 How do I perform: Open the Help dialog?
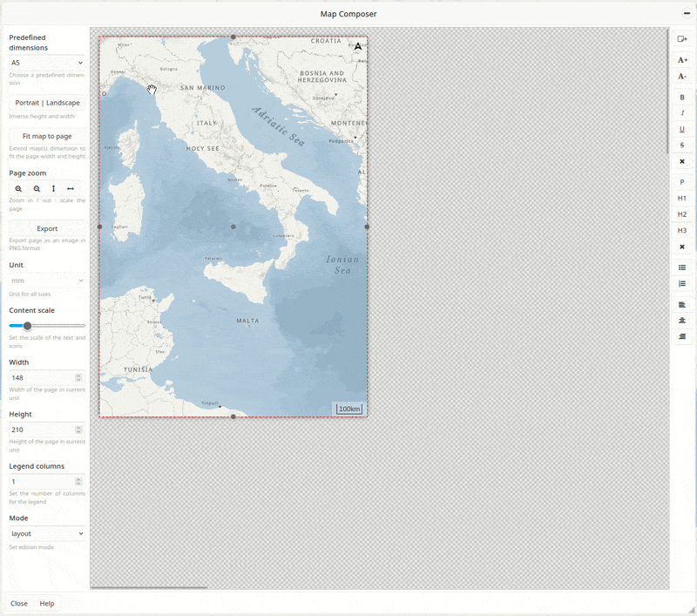[47, 603]
